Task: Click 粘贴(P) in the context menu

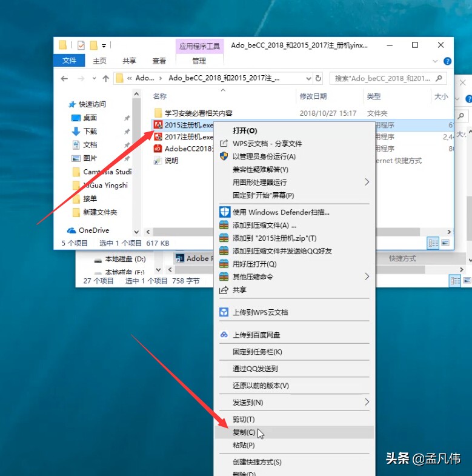Action: point(294,445)
